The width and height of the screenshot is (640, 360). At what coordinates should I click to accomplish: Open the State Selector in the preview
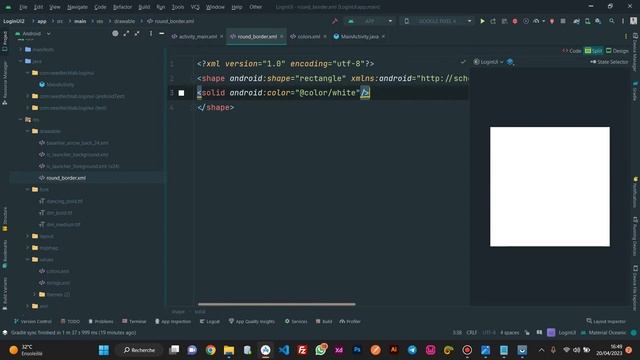point(609,62)
